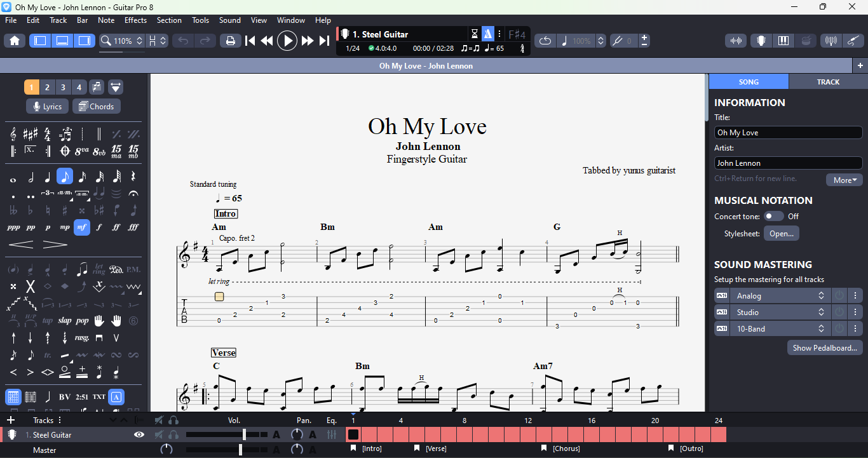Open the Lyrics editor
The image size is (868, 458).
pyautogui.click(x=48, y=107)
